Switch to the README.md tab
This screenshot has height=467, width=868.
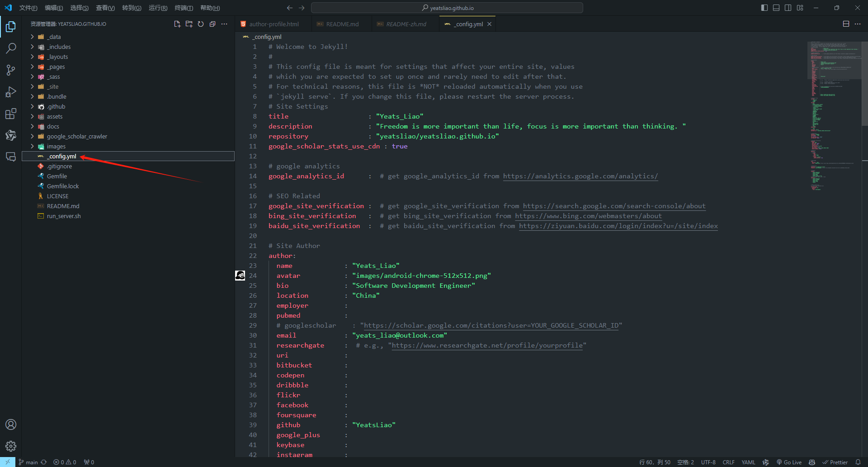[342, 24]
